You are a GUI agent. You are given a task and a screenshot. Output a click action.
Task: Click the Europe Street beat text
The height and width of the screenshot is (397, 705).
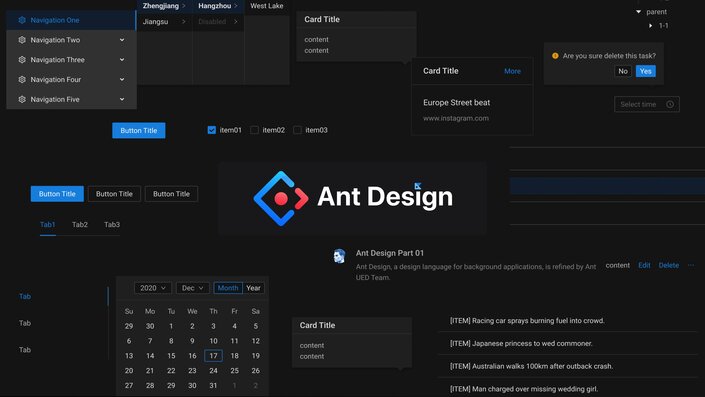click(x=456, y=103)
